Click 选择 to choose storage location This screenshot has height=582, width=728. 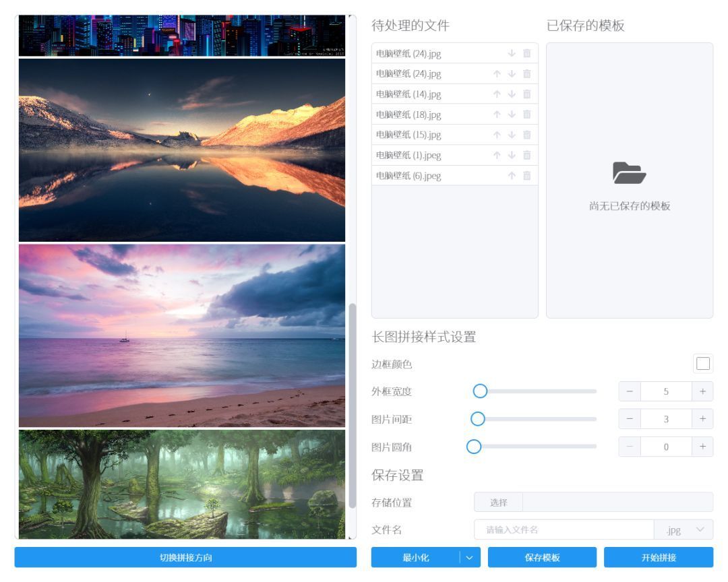(x=498, y=502)
